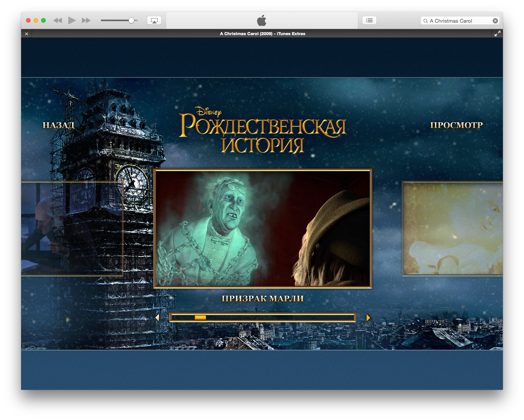Image resolution: width=524 pixels, height=420 pixels.
Task: Click the magnifying glass search icon
Action: click(425, 21)
